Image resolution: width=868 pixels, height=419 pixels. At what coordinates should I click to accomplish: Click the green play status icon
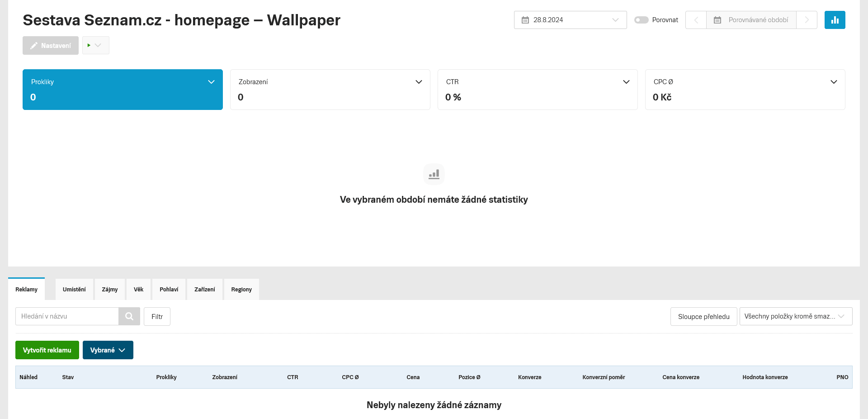pyautogui.click(x=89, y=45)
